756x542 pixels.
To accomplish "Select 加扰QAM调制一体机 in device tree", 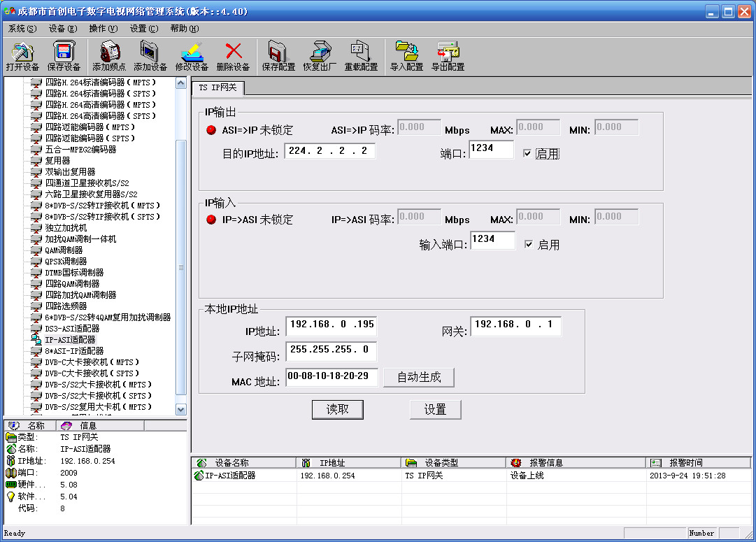I will click(80, 238).
